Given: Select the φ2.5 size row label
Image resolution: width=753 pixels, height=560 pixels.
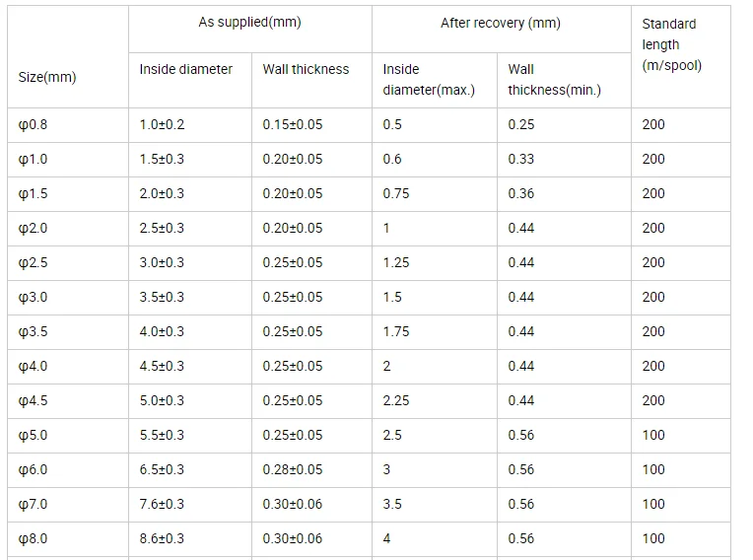Looking at the screenshot, I should tap(33, 263).
